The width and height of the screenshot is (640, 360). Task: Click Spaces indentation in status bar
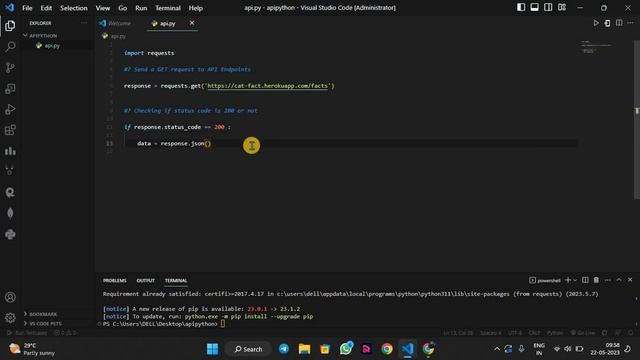pos(491,333)
